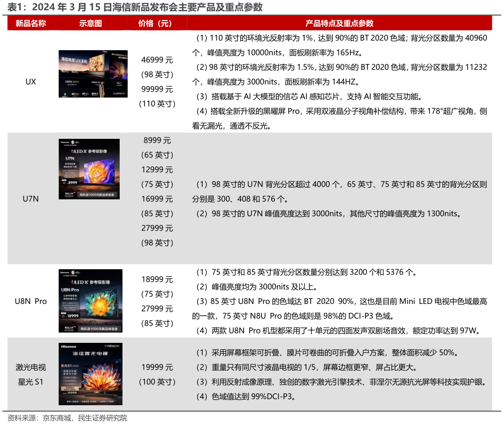Image resolution: width=504 pixels, height=424 pixels.
Task: Click the line 峰值亮度为 10000nits，面板刷新率为 165Hz
Action: coord(277,53)
